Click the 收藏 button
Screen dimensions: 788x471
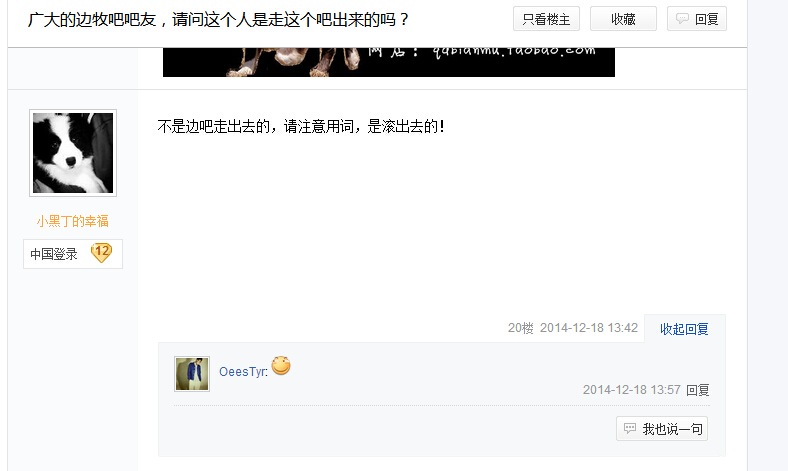(623, 19)
